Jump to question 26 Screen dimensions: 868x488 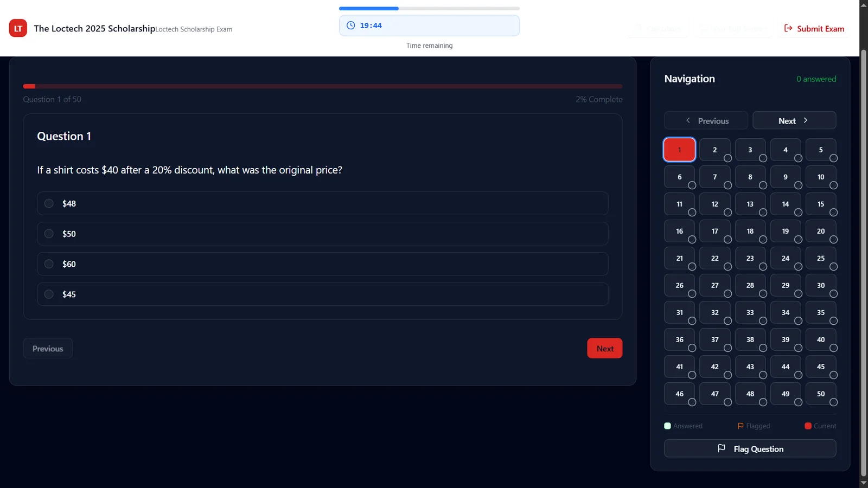[679, 285]
